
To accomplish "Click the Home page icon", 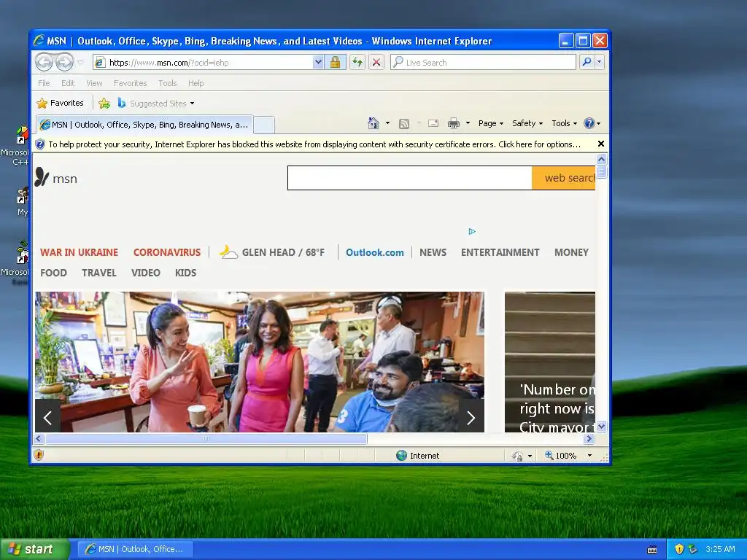I will click(373, 123).
